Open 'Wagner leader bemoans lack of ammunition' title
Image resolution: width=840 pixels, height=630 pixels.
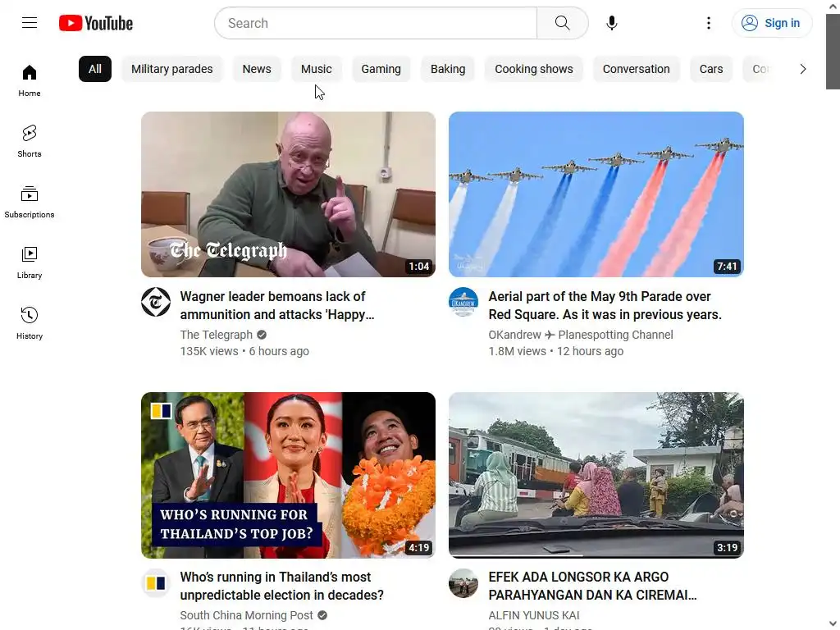[x=277, y=305]
